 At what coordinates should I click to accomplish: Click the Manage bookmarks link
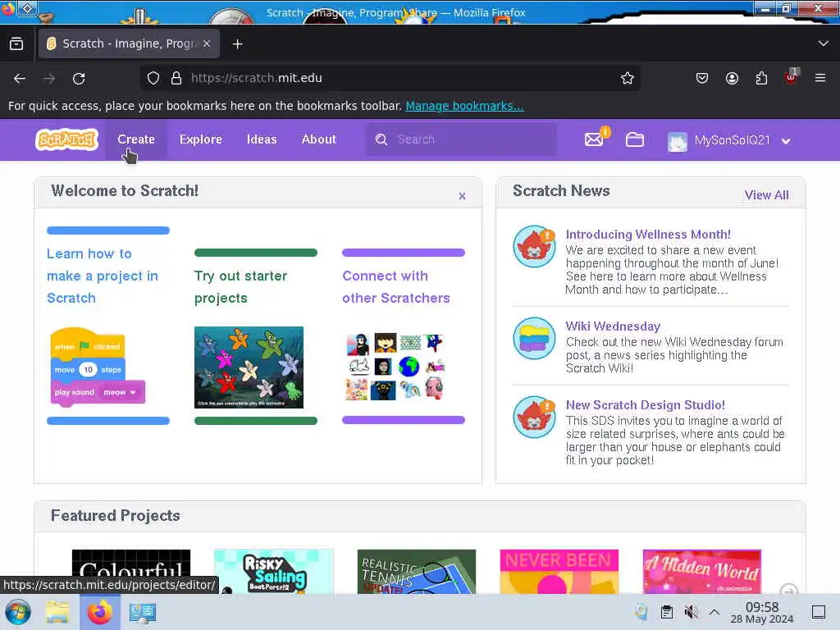coord(464,106)
